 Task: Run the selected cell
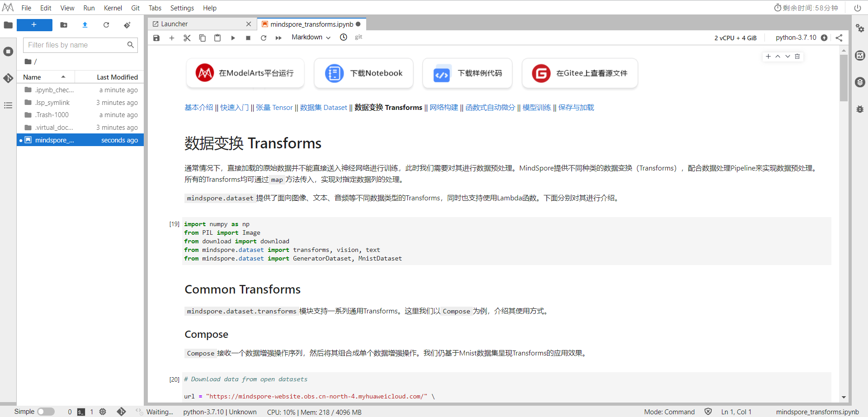click(x=233, y=38)
